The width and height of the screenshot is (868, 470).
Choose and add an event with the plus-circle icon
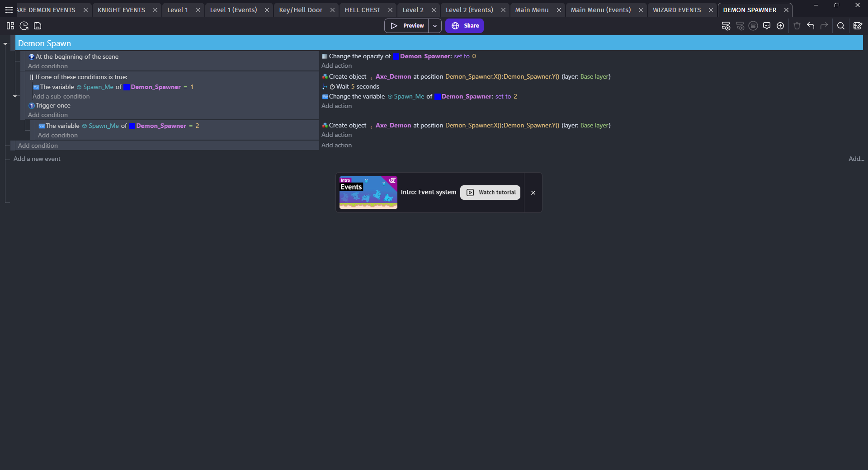[781, 26]
